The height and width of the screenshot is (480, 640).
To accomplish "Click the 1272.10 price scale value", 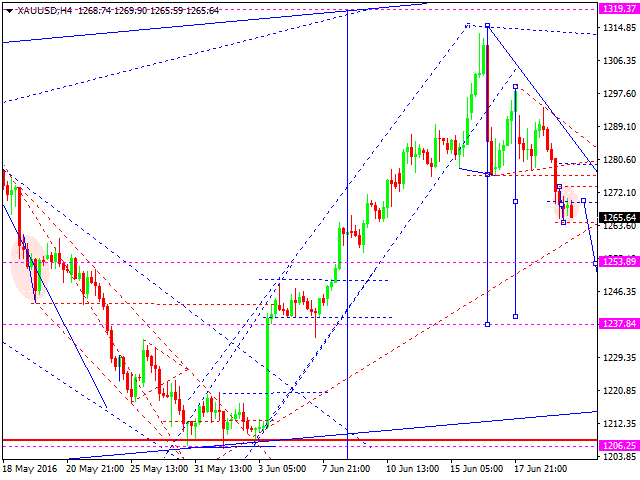I will point(620,192).
